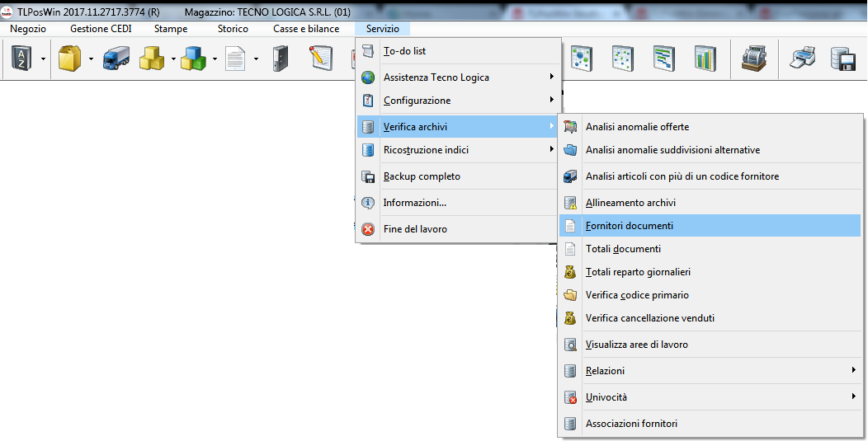Click Fine del lavoro to exit
The height and width of the screenshot is (441, 868).
tap(414, 229)
